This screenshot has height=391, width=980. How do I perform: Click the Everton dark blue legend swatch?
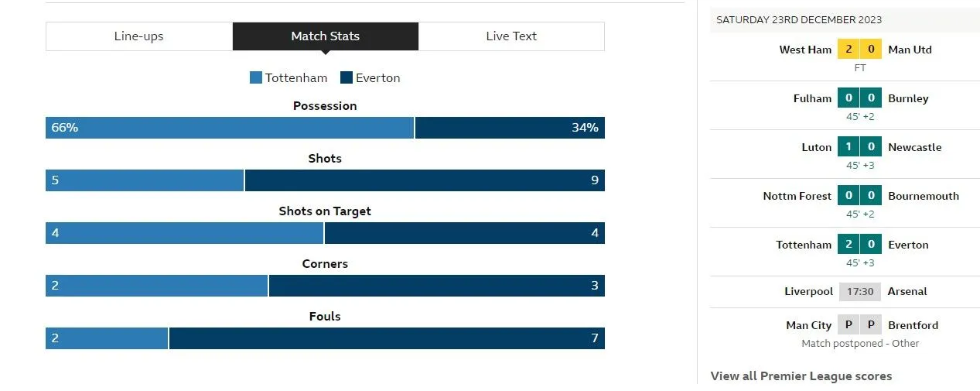347,78
